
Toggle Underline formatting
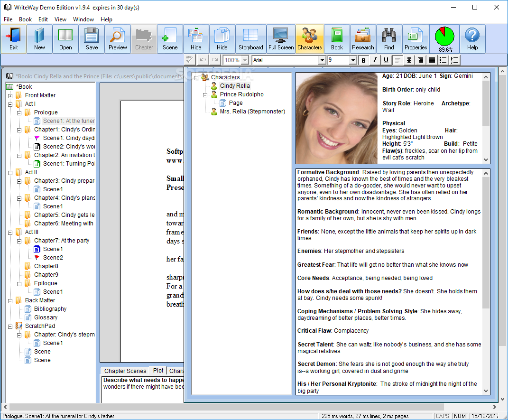pos(386,60)
